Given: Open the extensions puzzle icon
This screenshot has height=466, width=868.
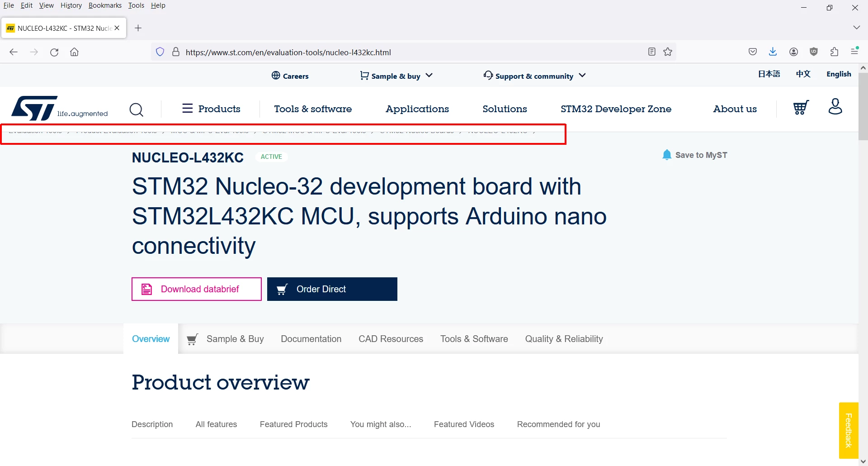Looking at the screenshot, I should (834, 52).
